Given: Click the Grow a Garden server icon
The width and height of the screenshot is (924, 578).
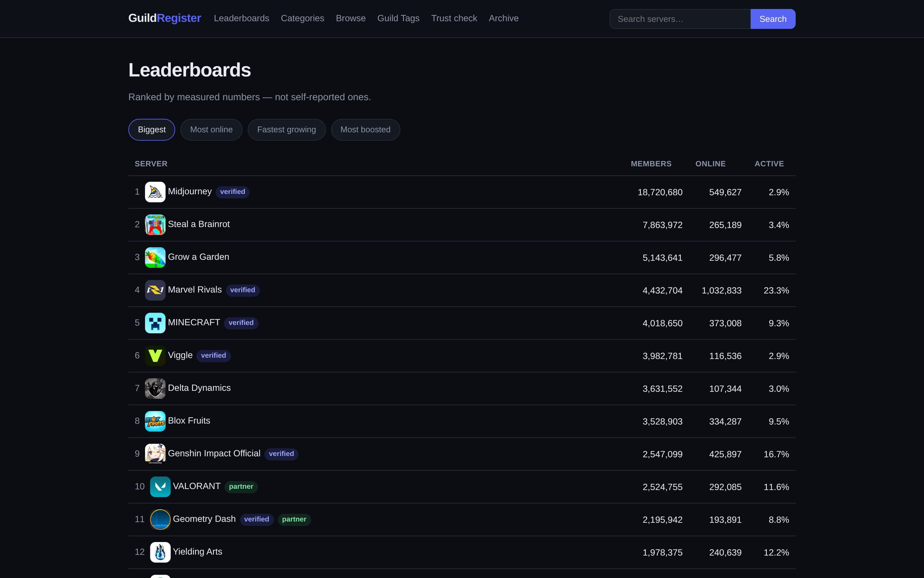Looking at the screenshot, I should tap(155, 258).
